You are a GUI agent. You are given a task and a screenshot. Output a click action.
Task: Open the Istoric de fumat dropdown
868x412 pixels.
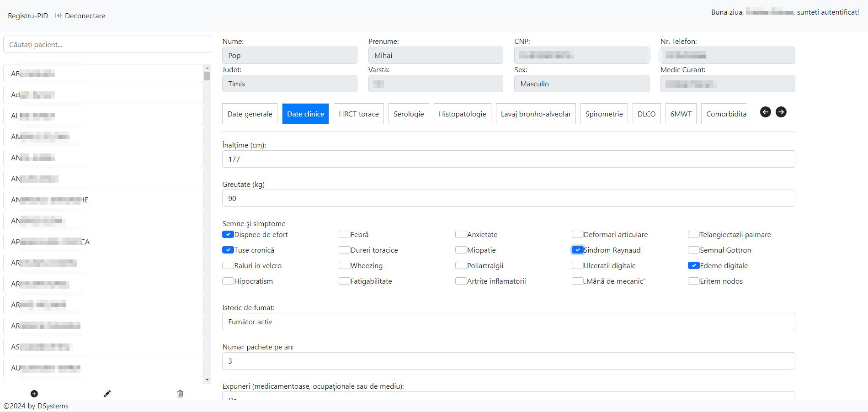coord(508,322)
